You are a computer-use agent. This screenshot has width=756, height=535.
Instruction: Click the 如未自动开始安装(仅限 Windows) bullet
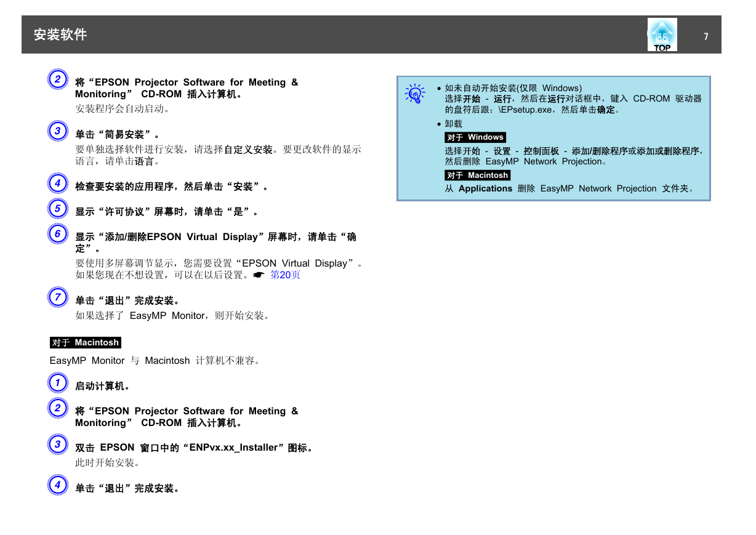click(513, 88)
